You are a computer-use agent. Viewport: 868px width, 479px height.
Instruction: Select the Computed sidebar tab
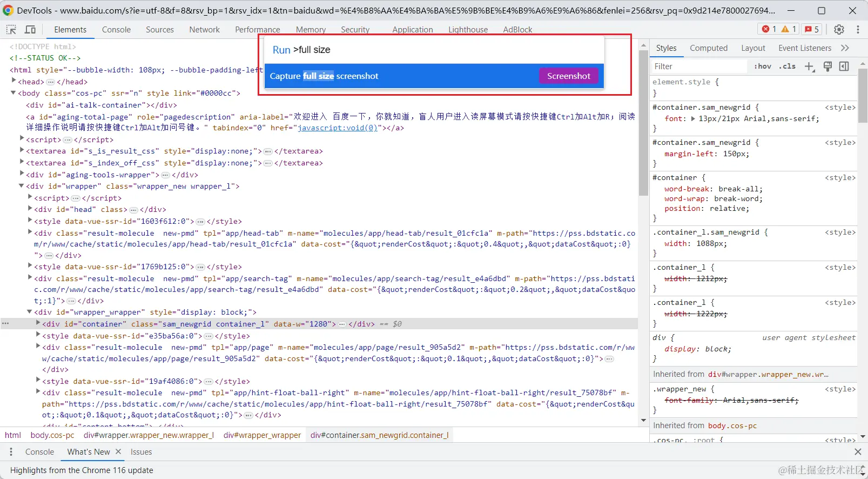pos(709,48)
